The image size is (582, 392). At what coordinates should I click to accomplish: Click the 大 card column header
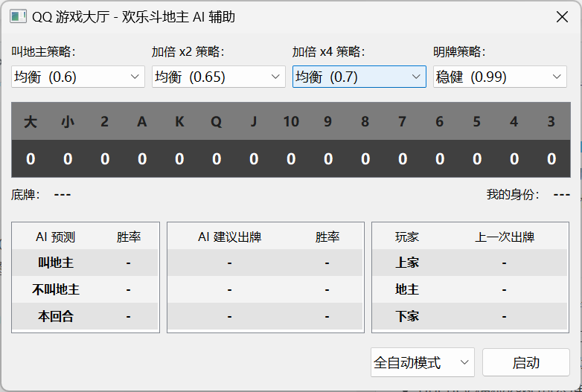click(x=31, y=122)
